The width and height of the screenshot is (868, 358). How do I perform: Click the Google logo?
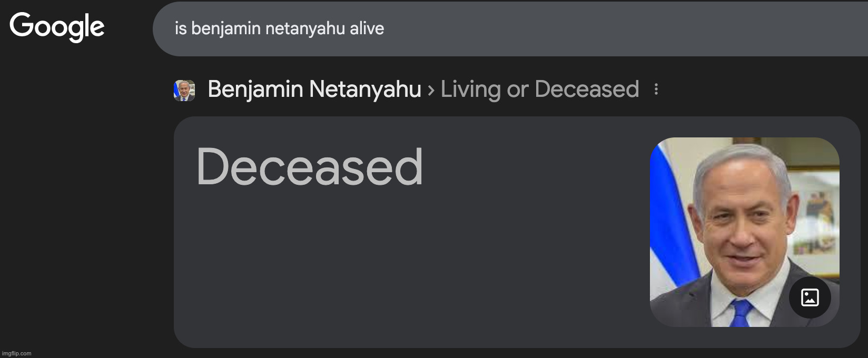pos(57,27)
